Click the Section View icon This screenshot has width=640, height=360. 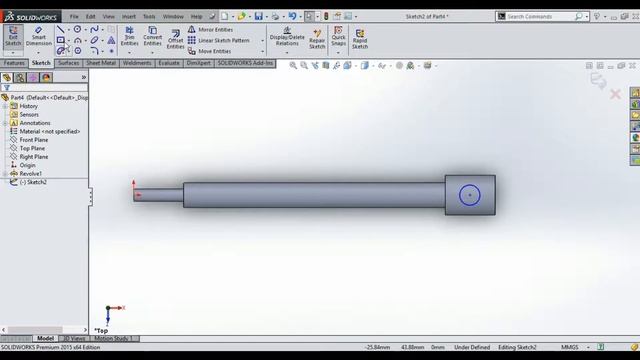[326, 65]
